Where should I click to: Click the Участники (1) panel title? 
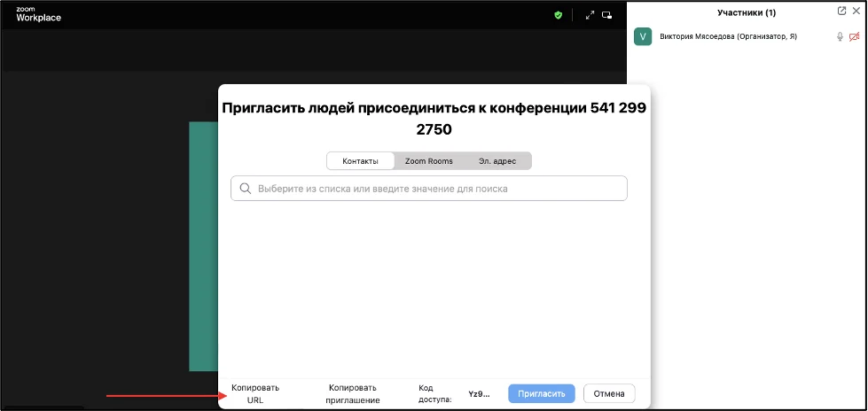pos(747,12)
